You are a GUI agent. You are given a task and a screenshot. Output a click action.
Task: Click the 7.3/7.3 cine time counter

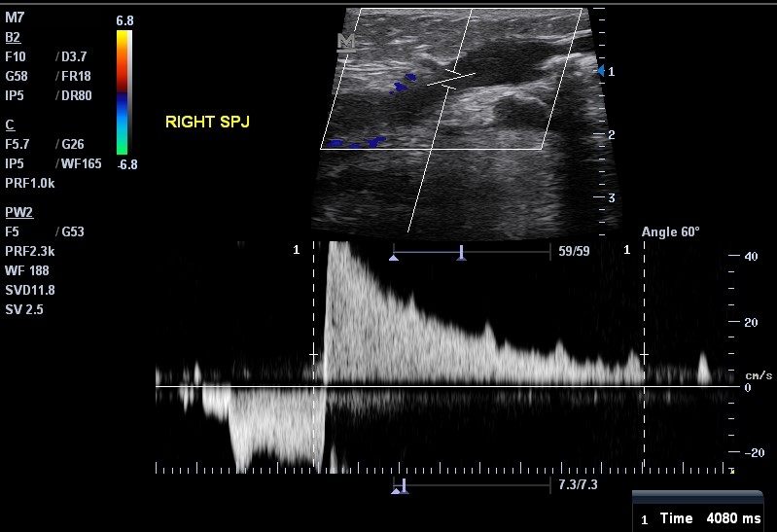[x=578, y=484]
